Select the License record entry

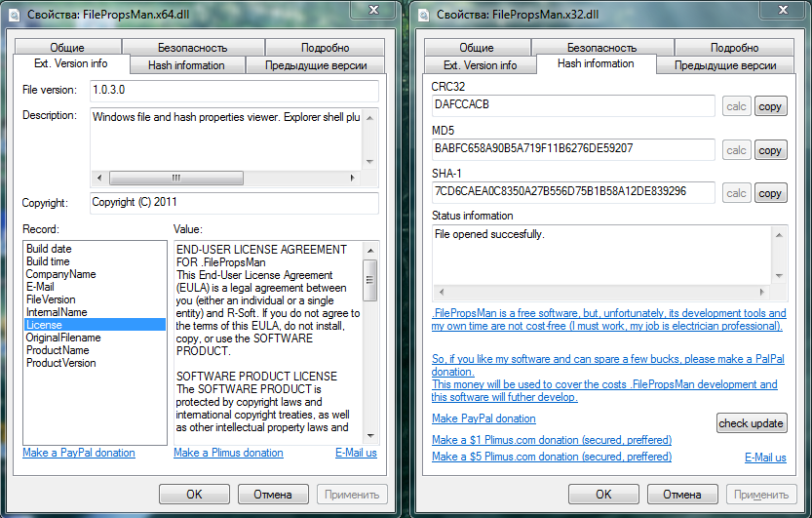pyautogui.click(x=96, y=325)
